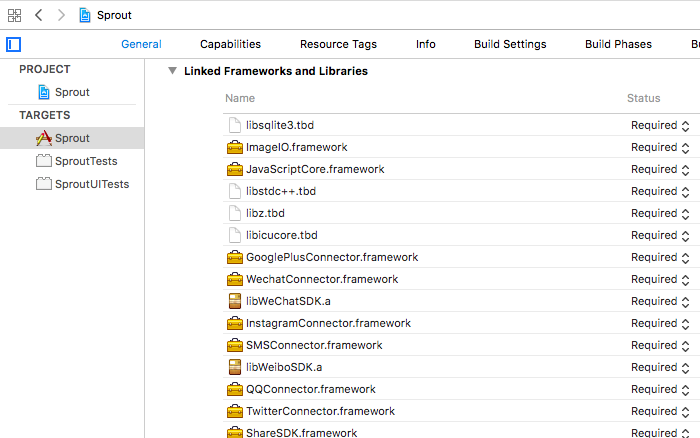
Task: Select the libWeChatSDK.a library icon
Action: [235, 301]
